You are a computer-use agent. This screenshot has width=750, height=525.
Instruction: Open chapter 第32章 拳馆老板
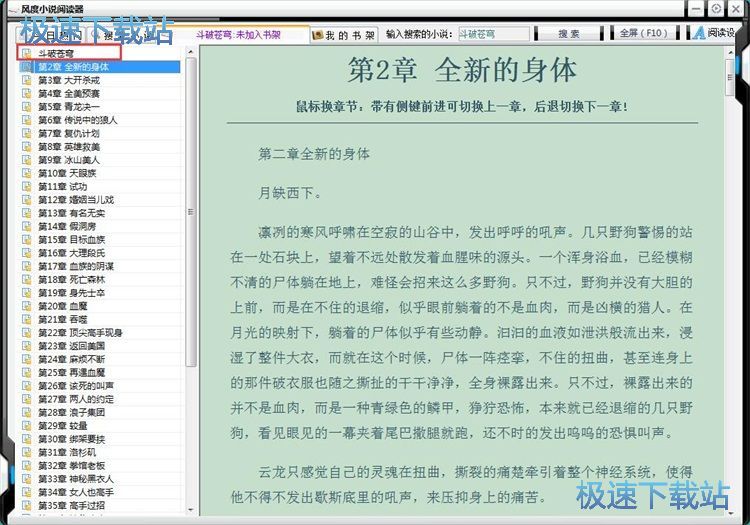(71, 466)
